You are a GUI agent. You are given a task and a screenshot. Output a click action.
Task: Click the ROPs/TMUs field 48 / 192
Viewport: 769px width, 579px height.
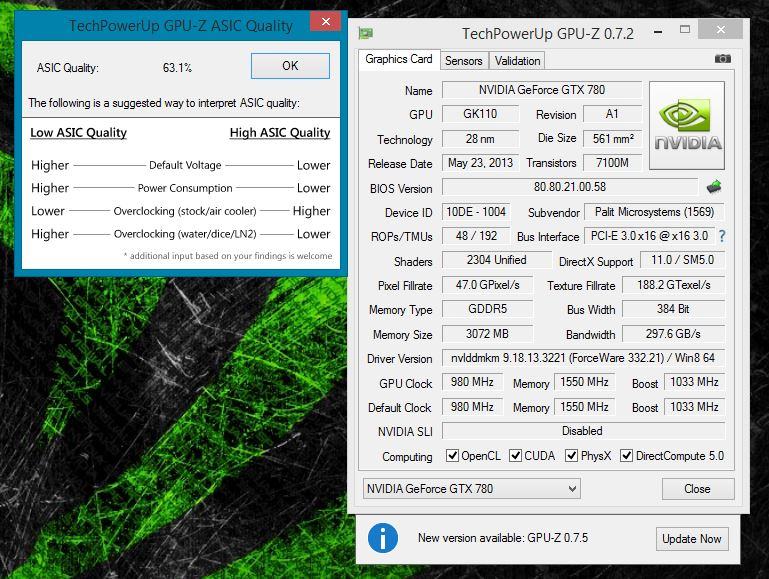476,236
